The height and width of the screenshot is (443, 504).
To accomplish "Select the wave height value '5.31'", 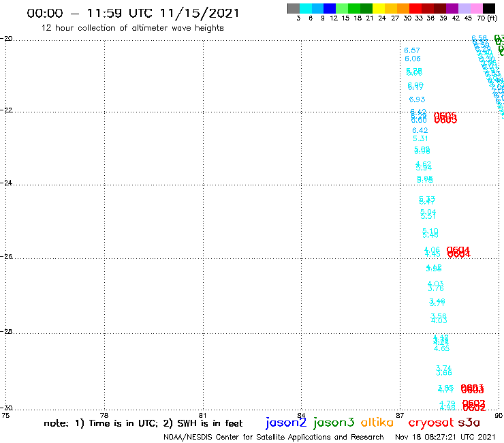I will (420, 138).
